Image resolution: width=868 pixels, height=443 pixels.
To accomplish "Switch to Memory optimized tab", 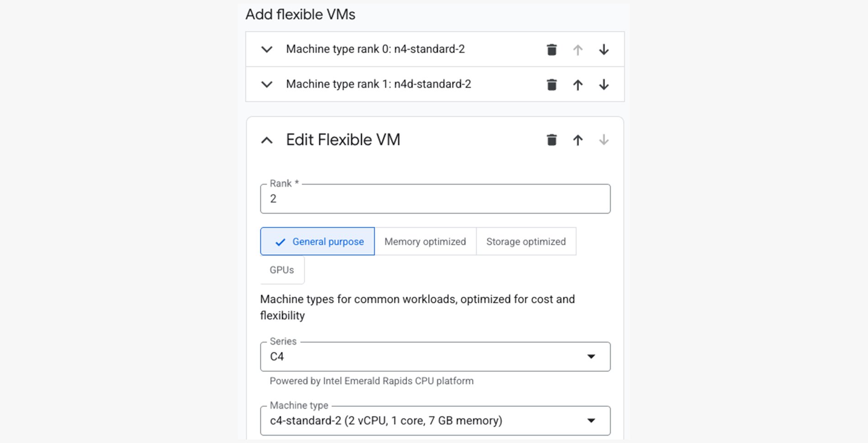I will pyautogui.click(x=425, y=241).
